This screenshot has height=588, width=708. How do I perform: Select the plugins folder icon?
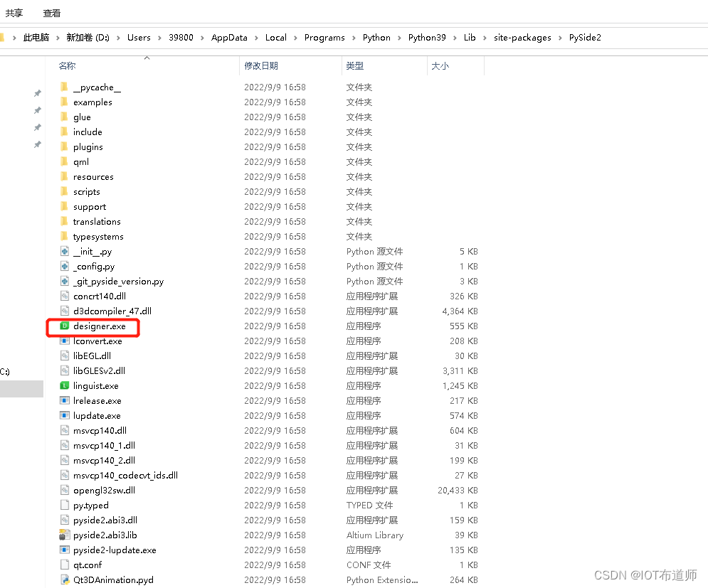pyautogui.click(x=64, y=146)
